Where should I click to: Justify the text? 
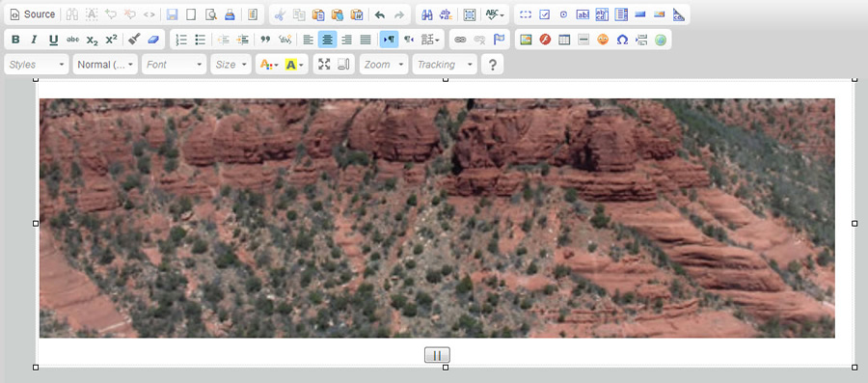coord(366,40)
